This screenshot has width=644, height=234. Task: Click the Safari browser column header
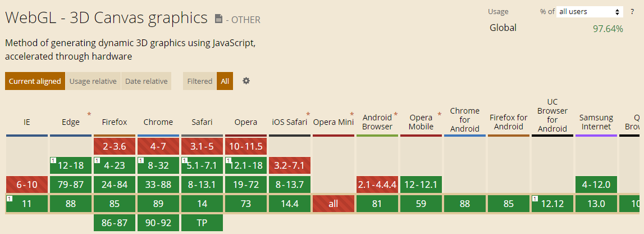(x=202, y=121)
